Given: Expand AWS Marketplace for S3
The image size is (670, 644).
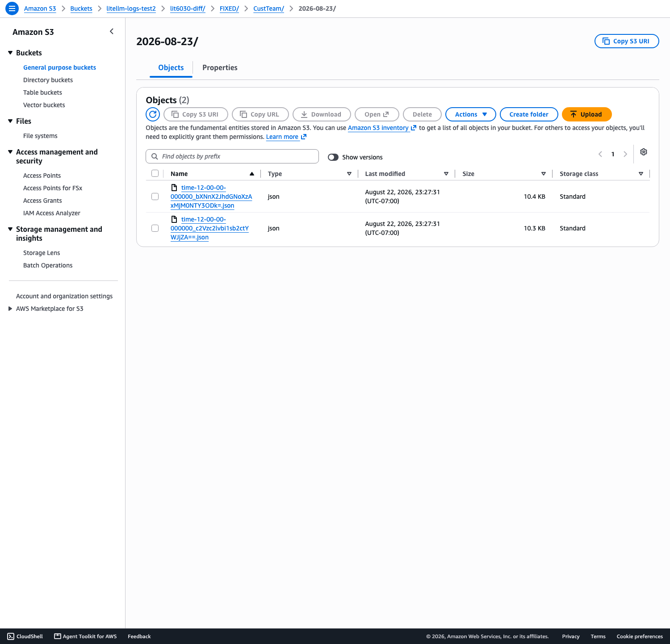Looking at the screenshot, I should click(10, 309).
